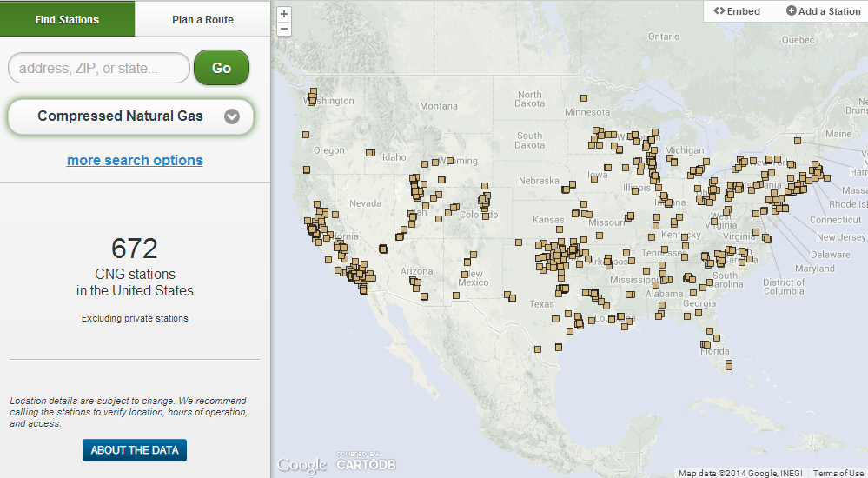
Task: Expand more search options
Action: (x=135, y=160)
